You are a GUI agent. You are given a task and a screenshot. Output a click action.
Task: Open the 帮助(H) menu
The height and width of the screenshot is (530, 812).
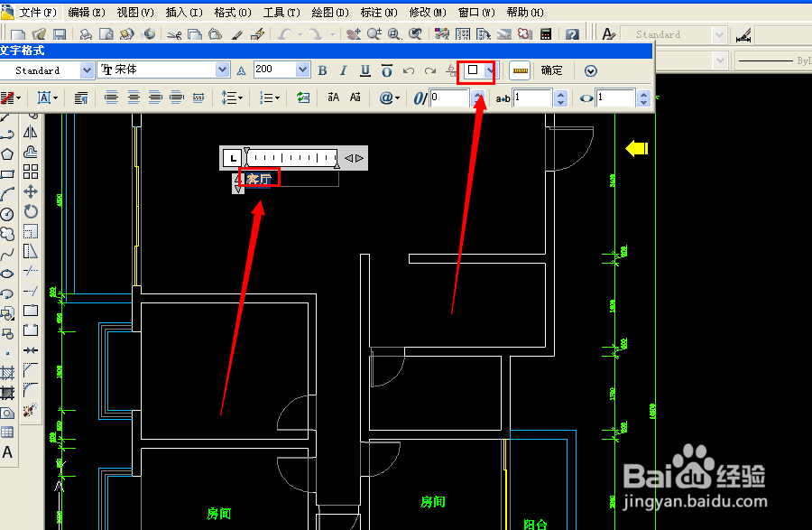pyautogui.click(x=525, y=12)
